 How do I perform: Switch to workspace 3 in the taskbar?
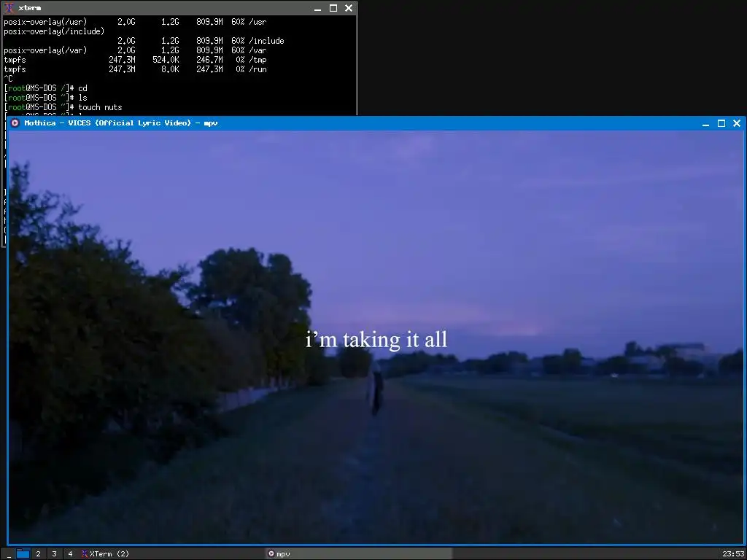54,554
